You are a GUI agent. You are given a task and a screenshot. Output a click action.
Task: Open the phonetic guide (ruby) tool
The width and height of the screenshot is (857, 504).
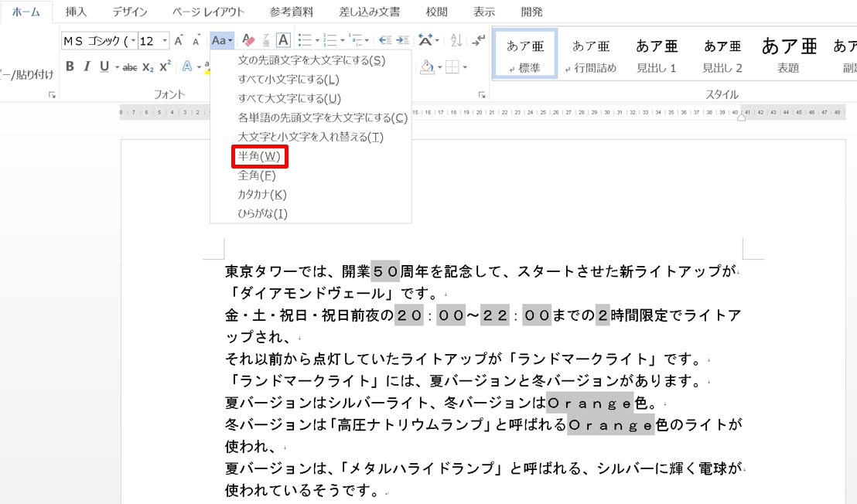(266, 40)
